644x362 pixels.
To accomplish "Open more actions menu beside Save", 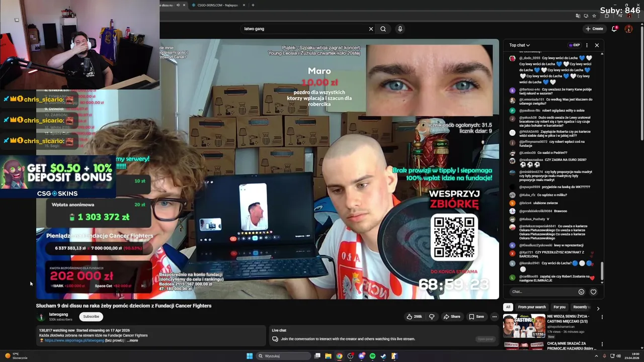I will pyautogui.click(x=495, y=317).
